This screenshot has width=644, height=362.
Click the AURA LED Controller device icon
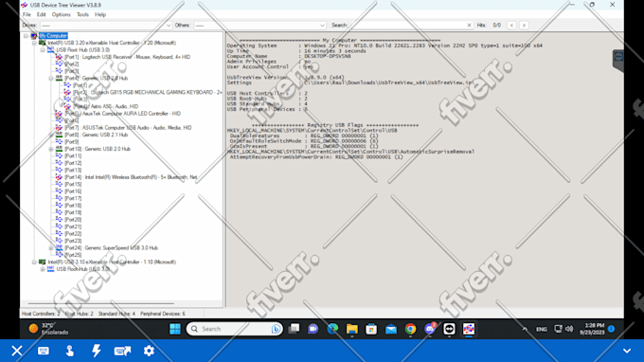(x=59, y=114)
